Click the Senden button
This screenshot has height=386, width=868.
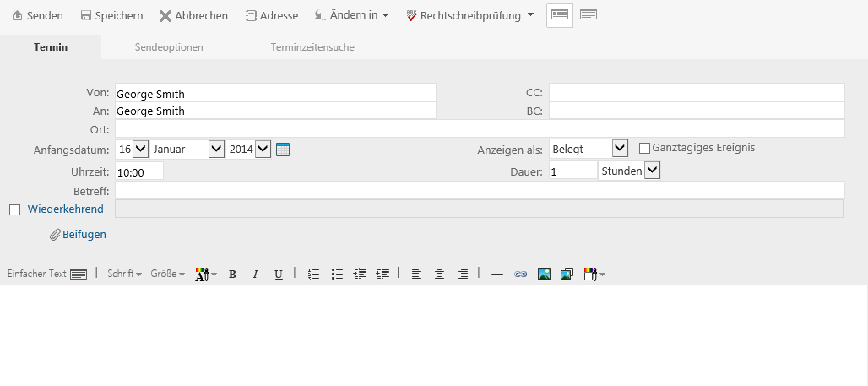38,15
